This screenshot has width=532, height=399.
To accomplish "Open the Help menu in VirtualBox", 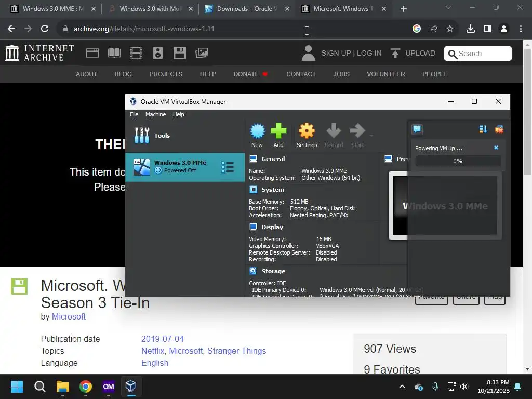I will coord(179,114).
